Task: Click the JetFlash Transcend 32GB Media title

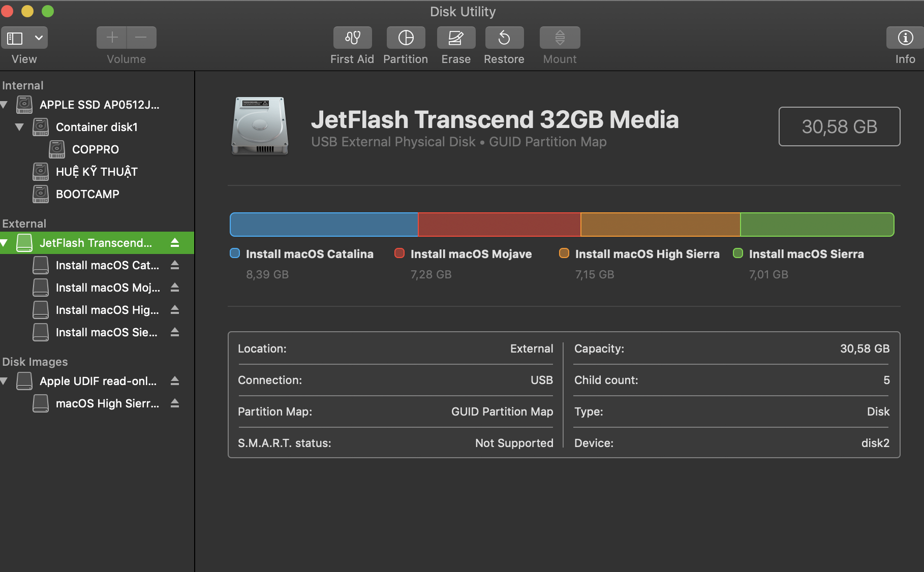Action: point(495,120)
